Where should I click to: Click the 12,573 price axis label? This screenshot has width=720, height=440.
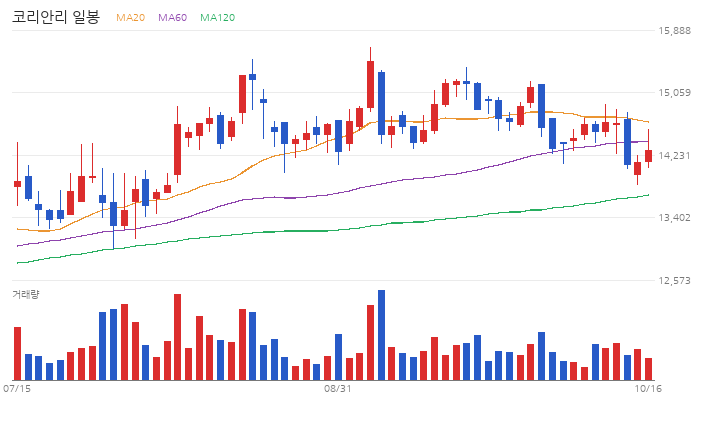674,281
